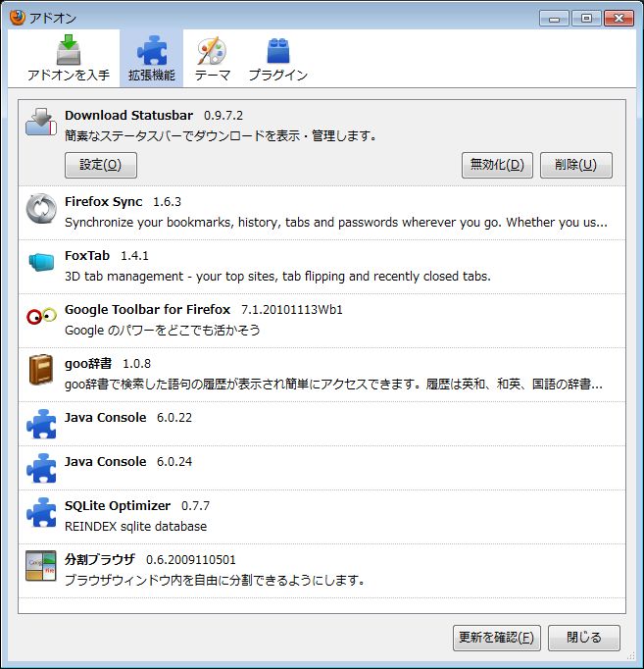Open the アドオンを入手 (Get Add-ons) section

click(69, 59)
